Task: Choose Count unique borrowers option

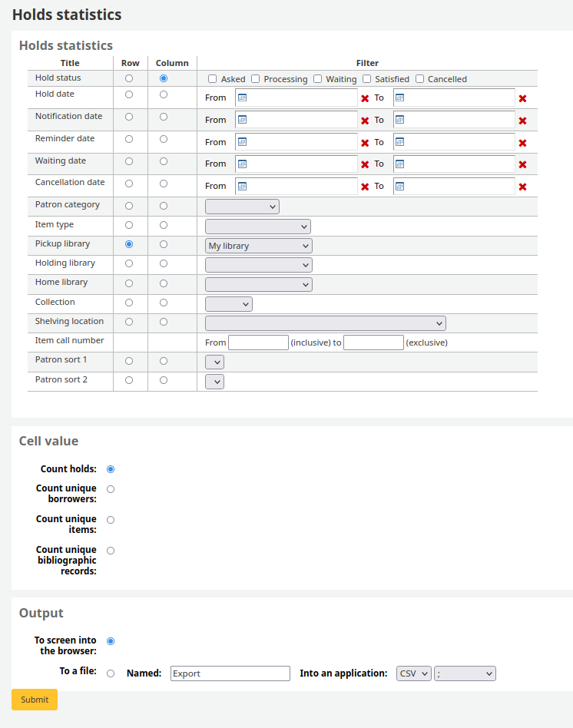Action: pos(111,489)
